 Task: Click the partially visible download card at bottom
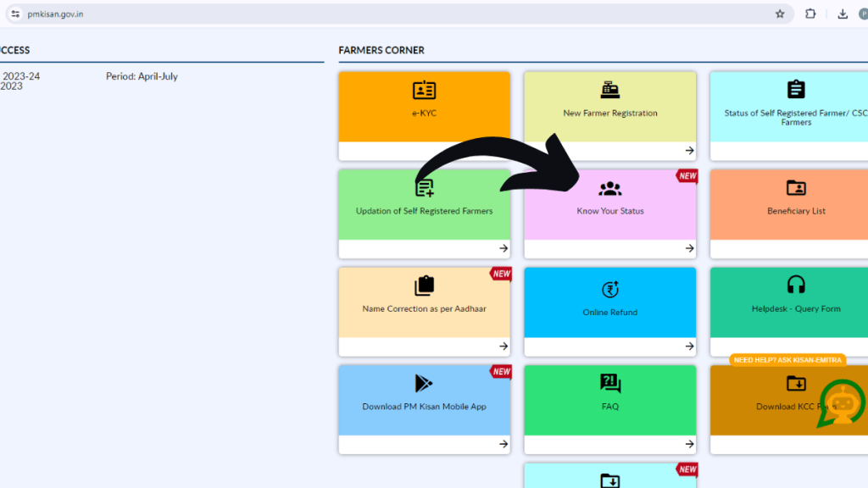610,476
